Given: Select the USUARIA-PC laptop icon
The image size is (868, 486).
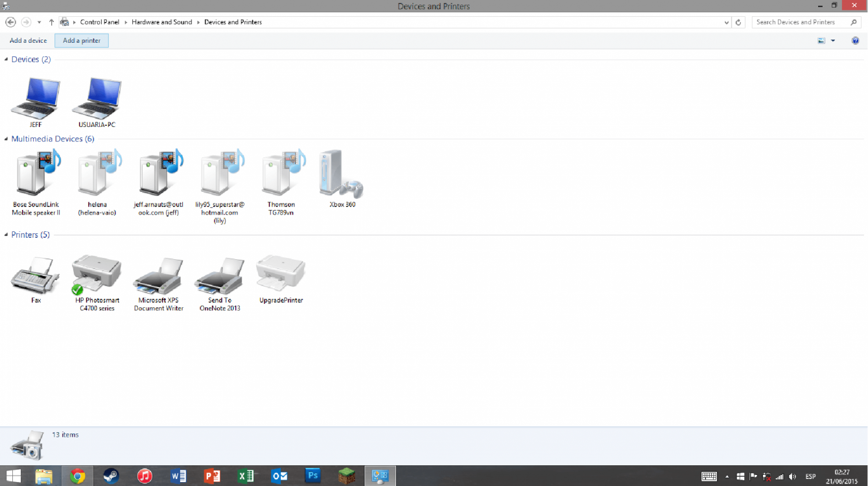Looking at the screenshot, I should point(97,98).
